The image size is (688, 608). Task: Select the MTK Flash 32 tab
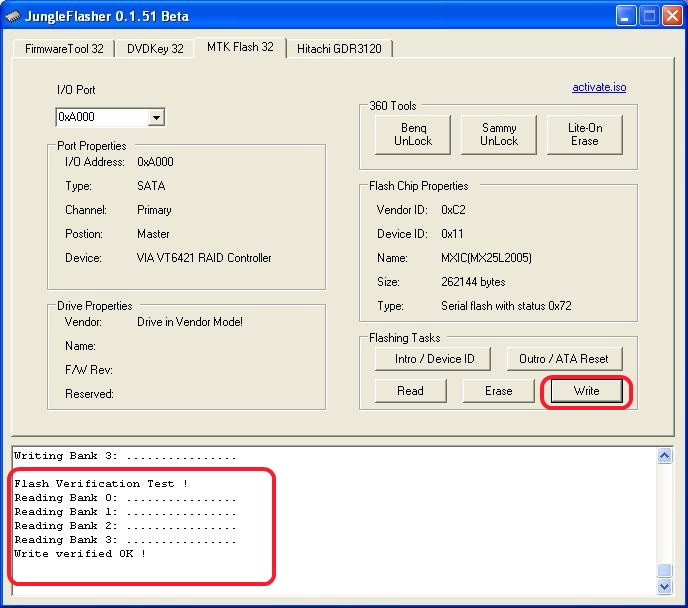coord(240,47)
